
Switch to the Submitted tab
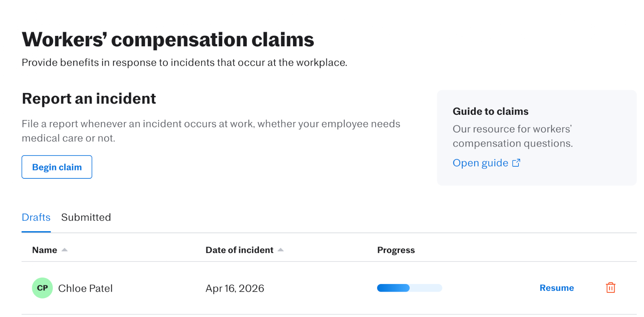click(x=86, y=218)
